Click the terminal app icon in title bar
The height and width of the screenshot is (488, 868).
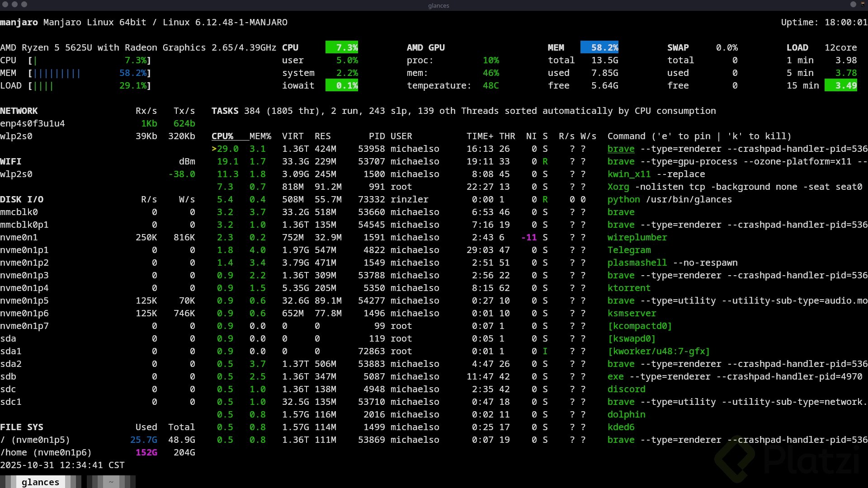pos(863,5)
